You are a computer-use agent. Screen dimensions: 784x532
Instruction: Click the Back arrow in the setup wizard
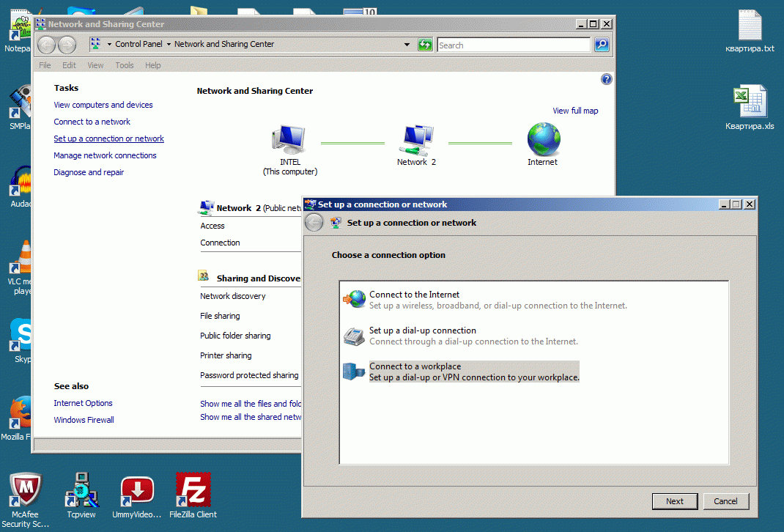314,223
